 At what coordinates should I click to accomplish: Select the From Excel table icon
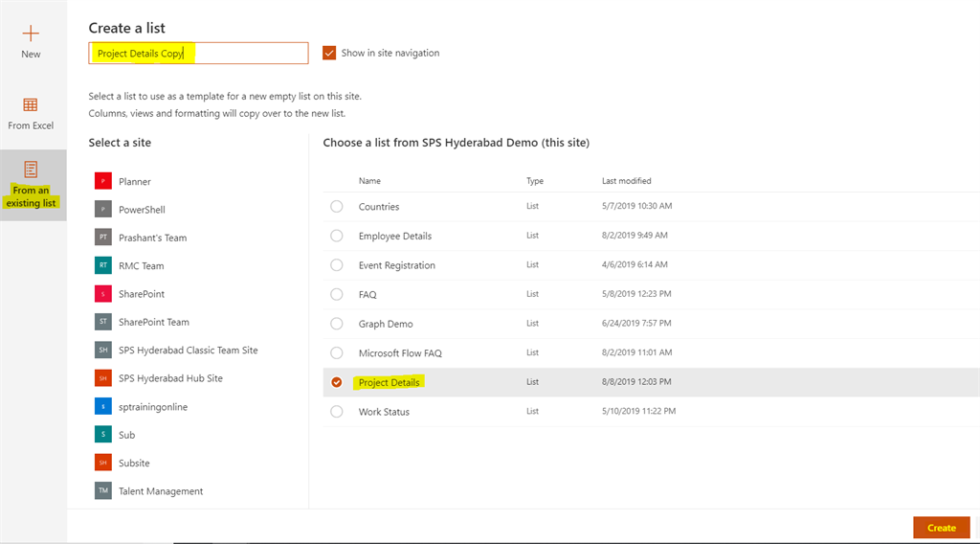point(31,104)
